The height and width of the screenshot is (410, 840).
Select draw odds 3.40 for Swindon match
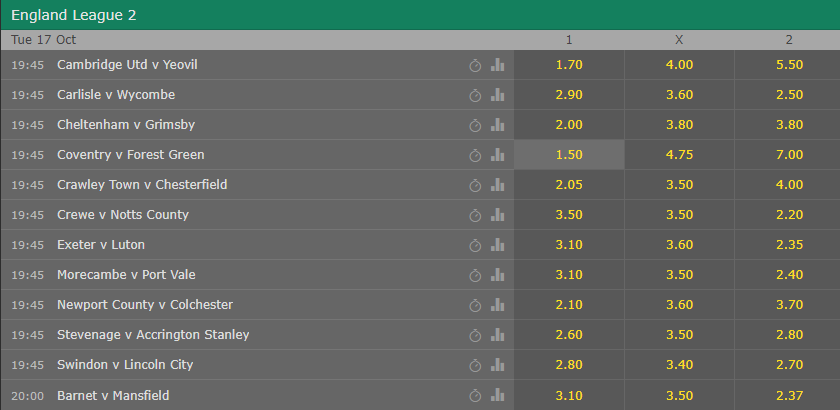679,365
